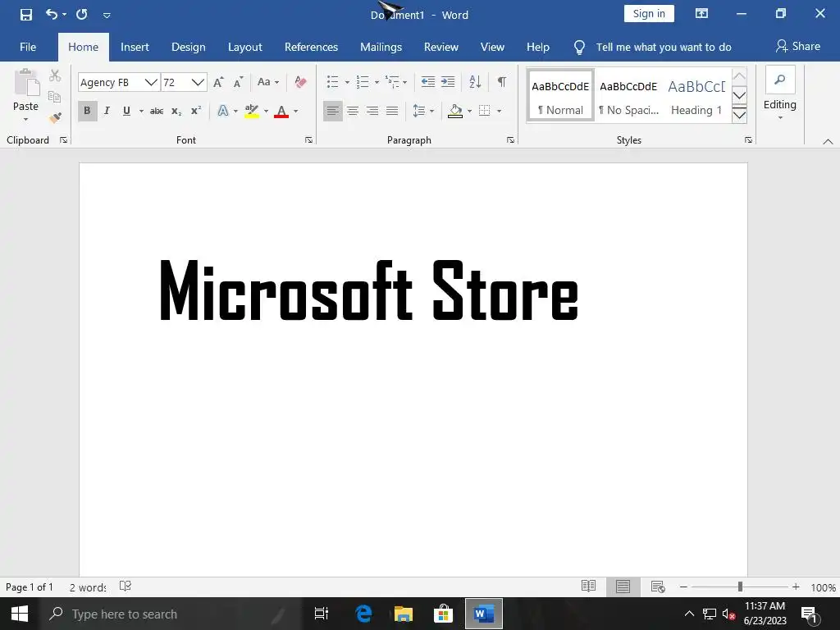Viewport: 840px width, 630px height.
Task: Open the Clipboard pane launcher
Action: [64, 139]
